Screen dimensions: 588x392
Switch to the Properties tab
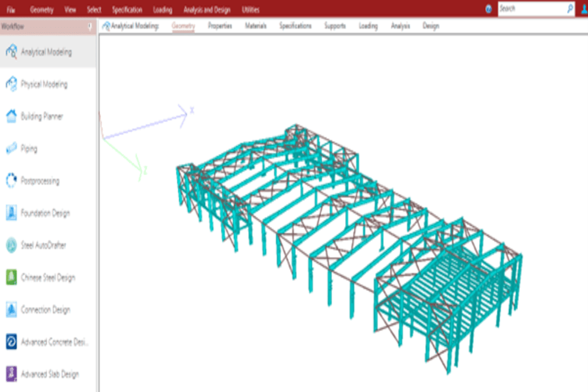coord(220,26)
